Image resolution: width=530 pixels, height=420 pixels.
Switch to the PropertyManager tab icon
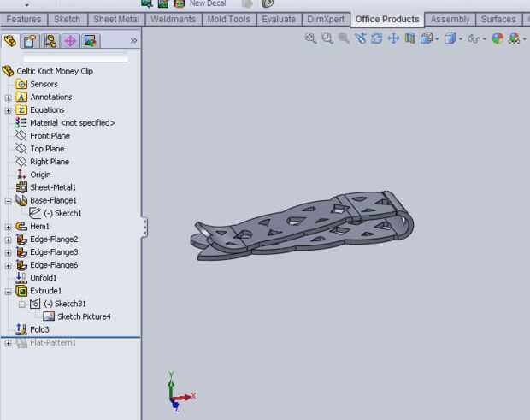[x=30, y=41]
